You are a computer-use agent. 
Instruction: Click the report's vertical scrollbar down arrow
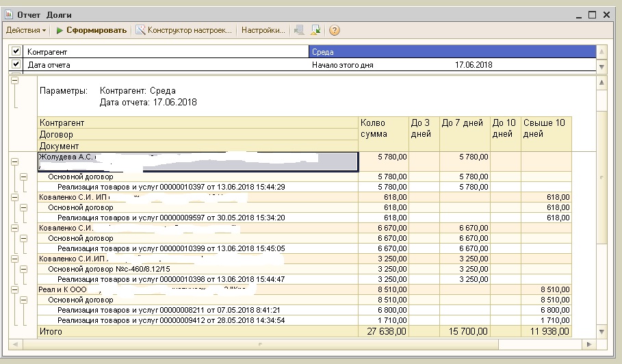coord(601,332)
